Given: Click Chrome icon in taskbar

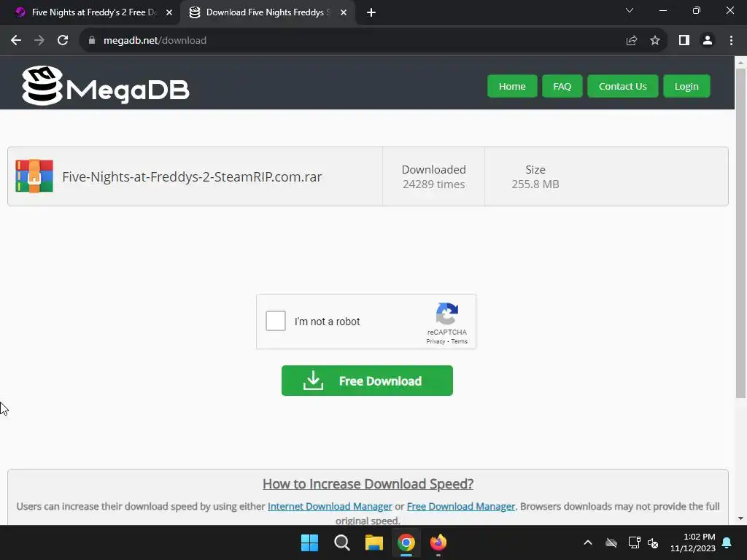Looking at the screenshot, I should pos(406,542).
